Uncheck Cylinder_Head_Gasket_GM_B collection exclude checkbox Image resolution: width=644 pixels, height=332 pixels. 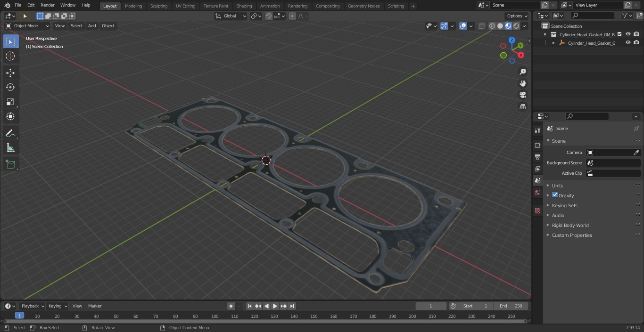coord(619,34)
